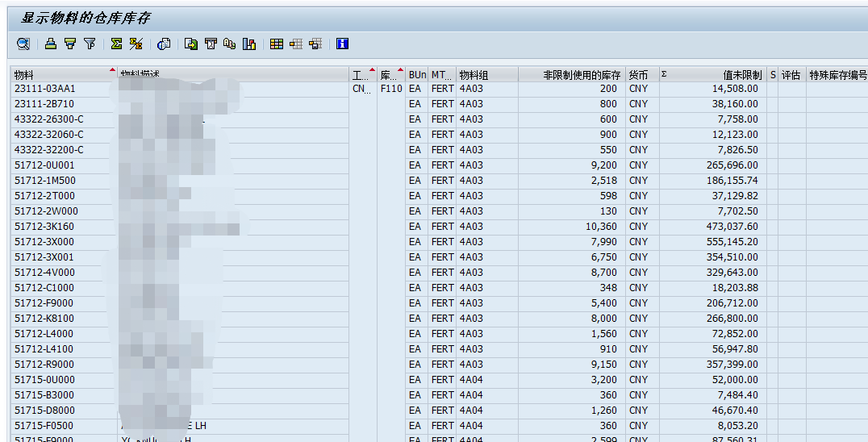The height and width of the screenshot is (442, 868).
Task: Open the Select Layout icon
Action: pos(296,44)
